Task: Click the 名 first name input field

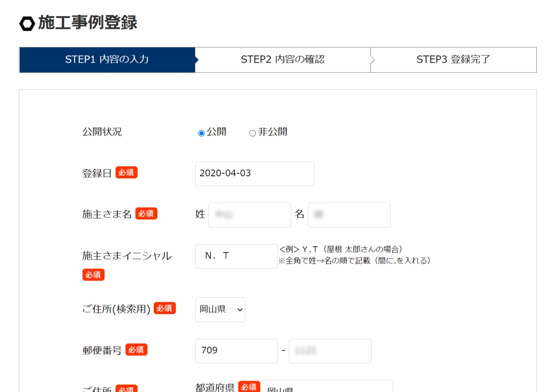Action: tap(349, 215)
